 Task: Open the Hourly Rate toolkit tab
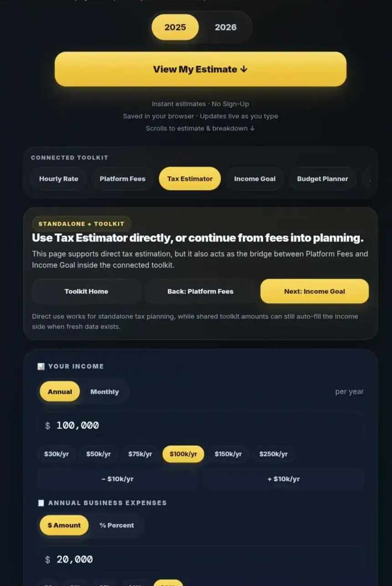click(x=59, y=179)
